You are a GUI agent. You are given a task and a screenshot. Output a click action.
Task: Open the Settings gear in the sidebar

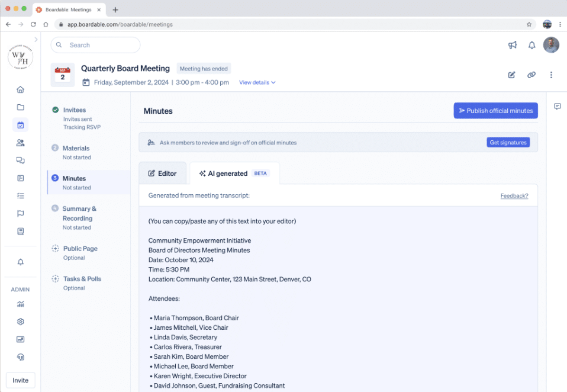(20, 322)
